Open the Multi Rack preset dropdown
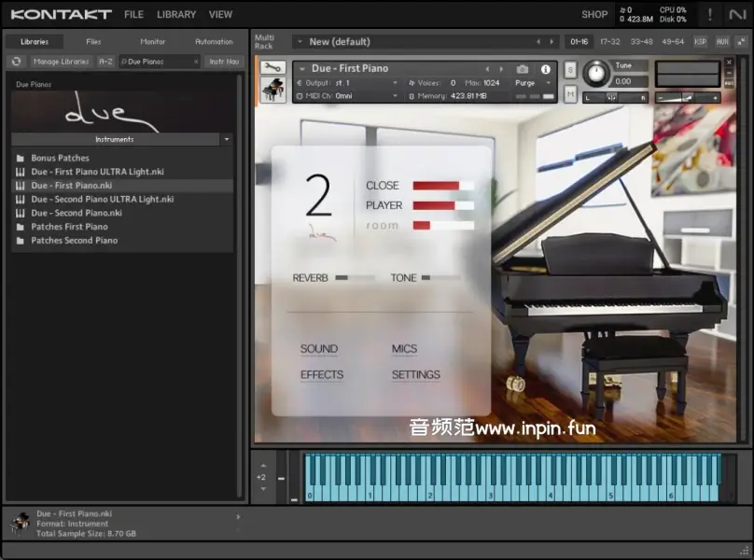 point(299,42)
